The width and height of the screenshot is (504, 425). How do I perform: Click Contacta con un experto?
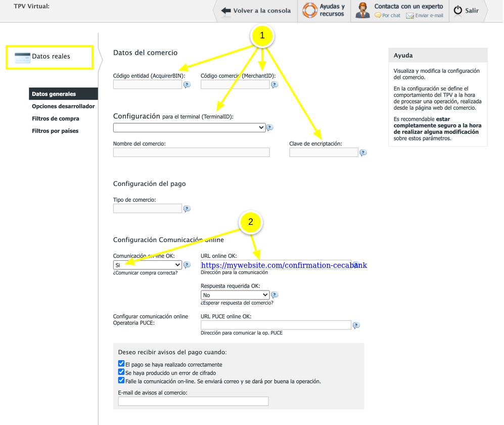(x=409, y=6)
